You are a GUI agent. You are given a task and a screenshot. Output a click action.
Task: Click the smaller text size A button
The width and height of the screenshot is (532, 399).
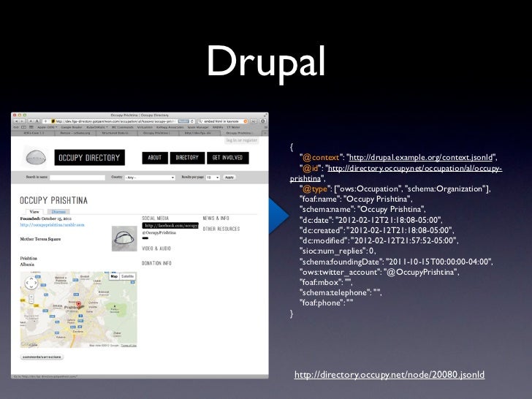tap(31, 121)
